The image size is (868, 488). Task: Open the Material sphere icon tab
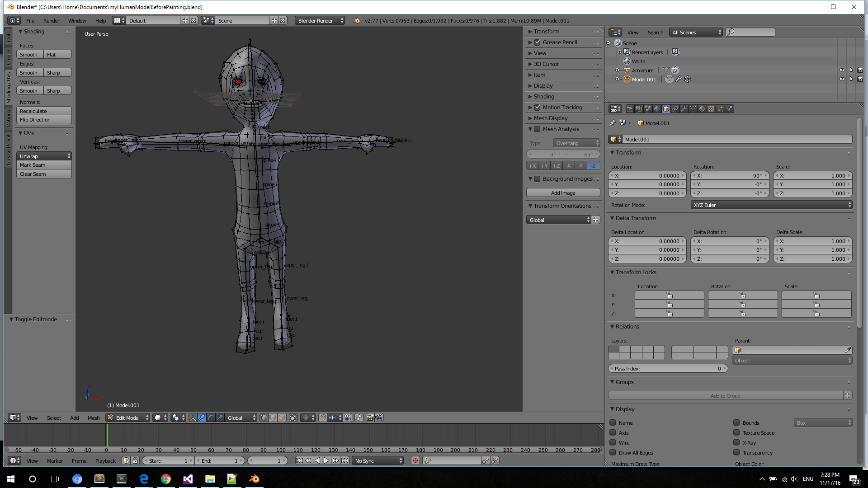click(702, 109)
